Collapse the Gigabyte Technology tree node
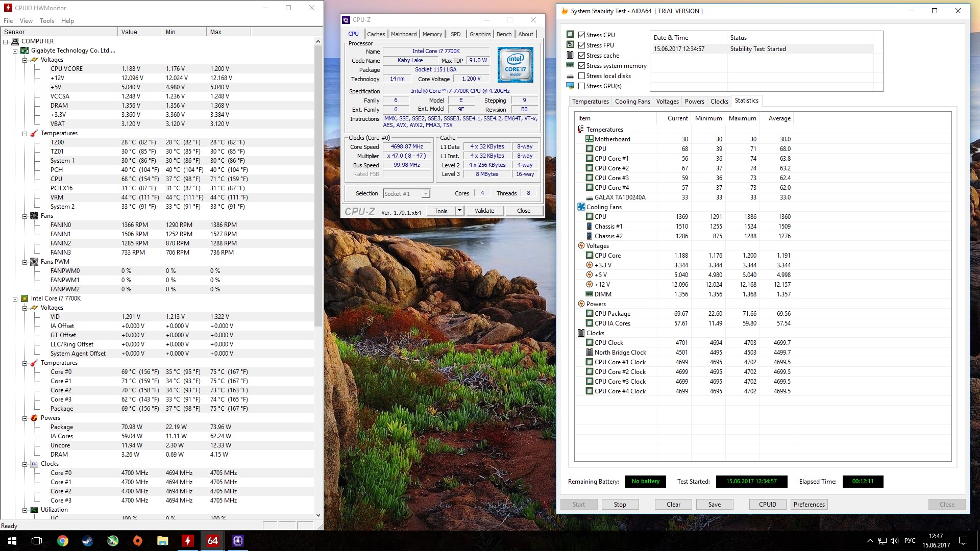This screenshot has width=980, height=551. 15,51
